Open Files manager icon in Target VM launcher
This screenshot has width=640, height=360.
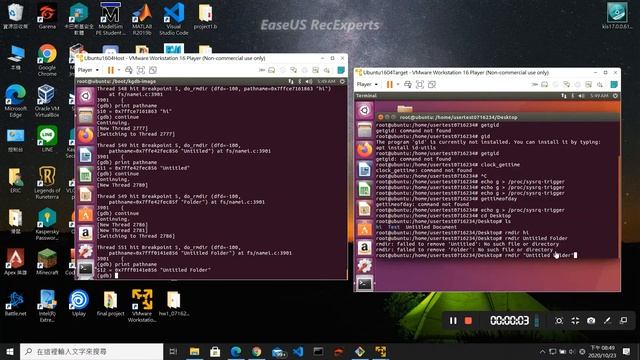(x=364, y=130)
